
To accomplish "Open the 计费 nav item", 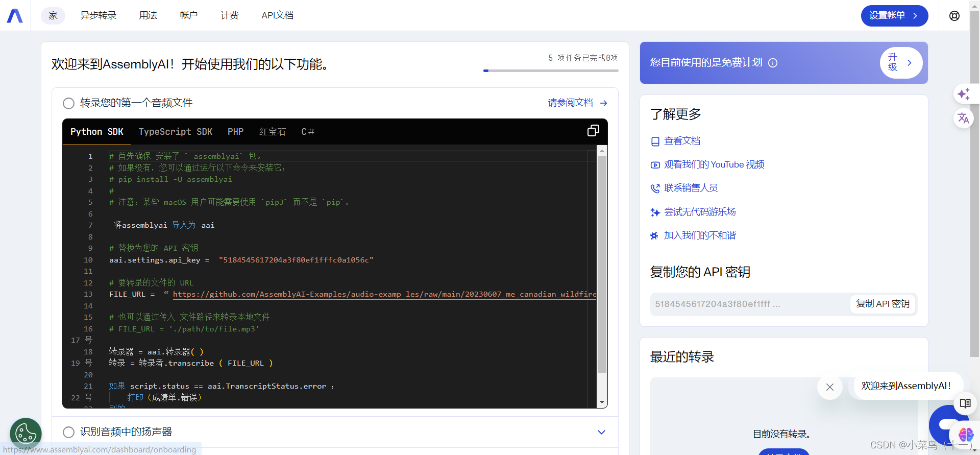I will coord(230,16).
